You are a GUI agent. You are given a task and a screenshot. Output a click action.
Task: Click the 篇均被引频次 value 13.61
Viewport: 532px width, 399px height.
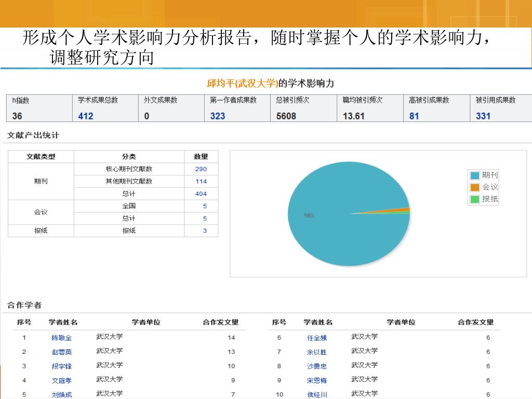(353, 116)
